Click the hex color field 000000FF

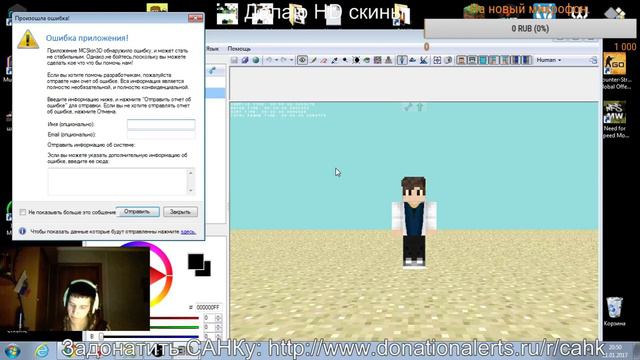208,307
